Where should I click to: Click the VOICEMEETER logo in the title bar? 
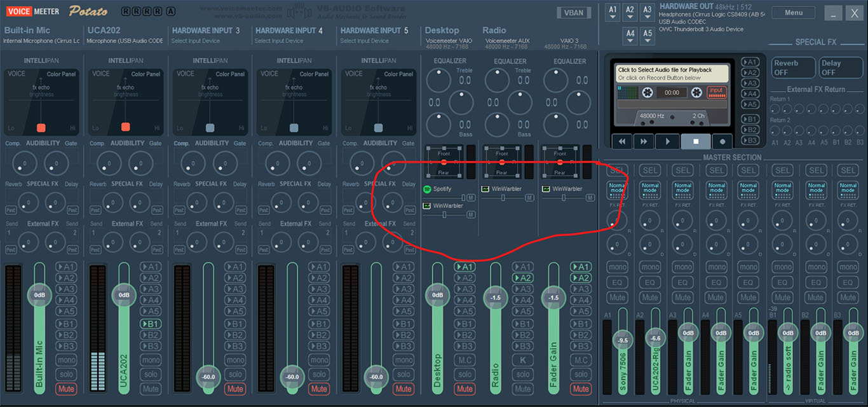[32, 11]
